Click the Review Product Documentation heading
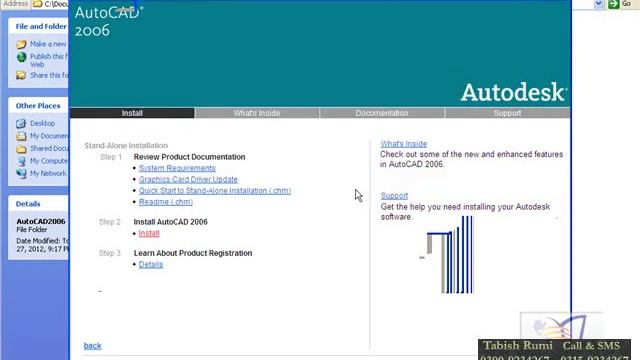The image size is (640, 360). (x=189, y=157)
